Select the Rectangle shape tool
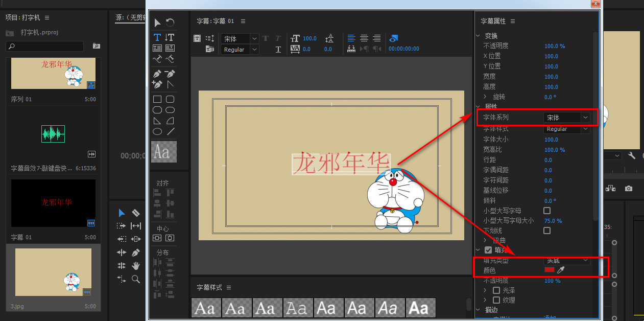 pyautogui.click(x=158, y=99)
